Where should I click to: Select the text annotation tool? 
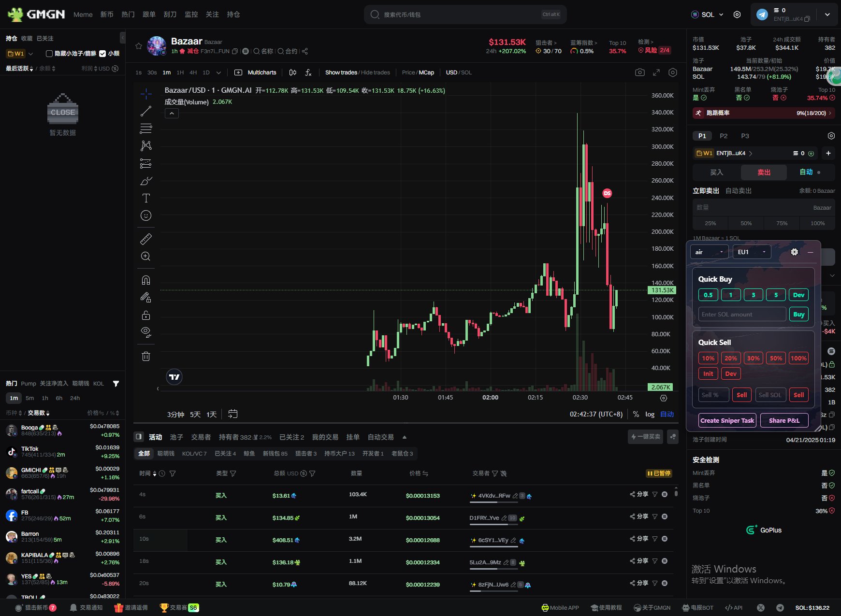click(x=146, y=198)
